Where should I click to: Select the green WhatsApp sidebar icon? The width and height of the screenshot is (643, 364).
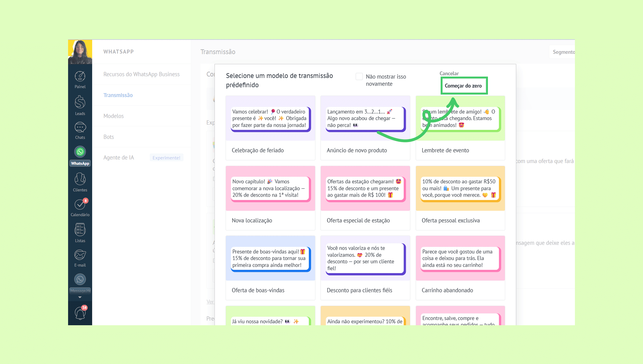80,152
